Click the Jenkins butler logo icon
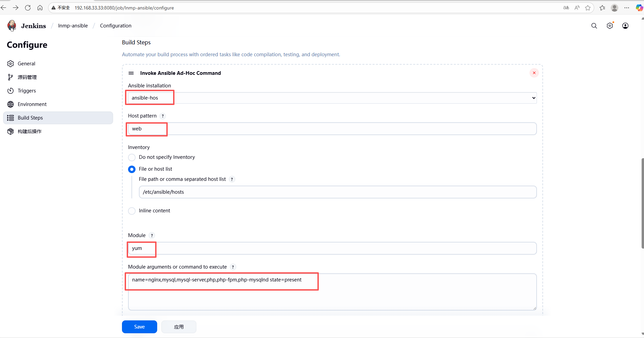 [12, 26]
